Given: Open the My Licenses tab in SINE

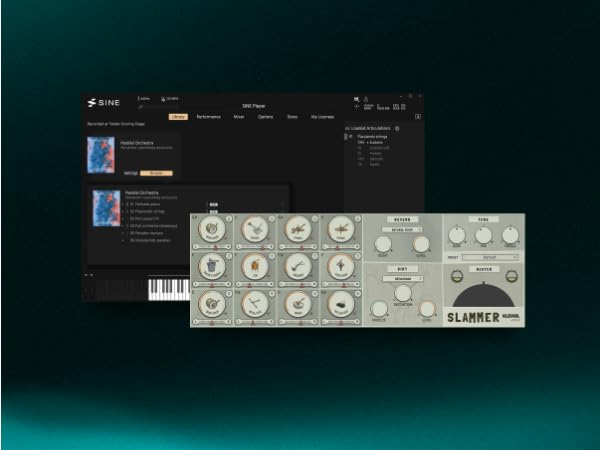Looking at the screenshot, I should tap(323, 117).
